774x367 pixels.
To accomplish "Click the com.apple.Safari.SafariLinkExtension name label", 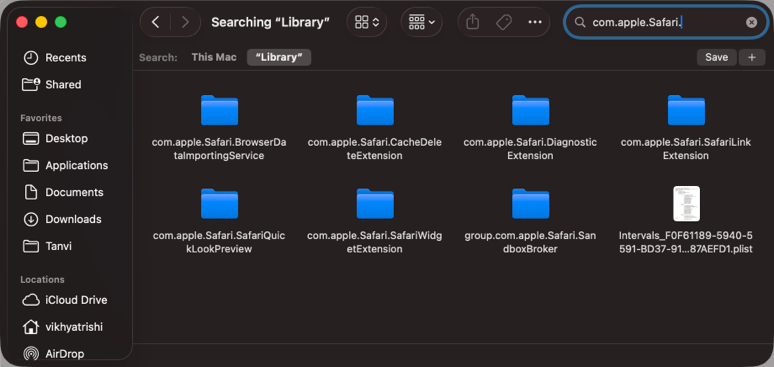I will (x=686, y=149).
